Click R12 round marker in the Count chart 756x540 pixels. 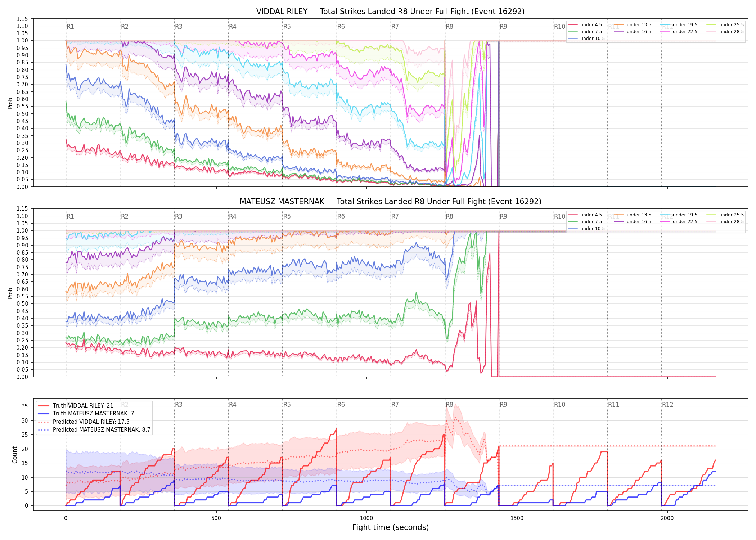pyautogui.click(x=668, y=405)
